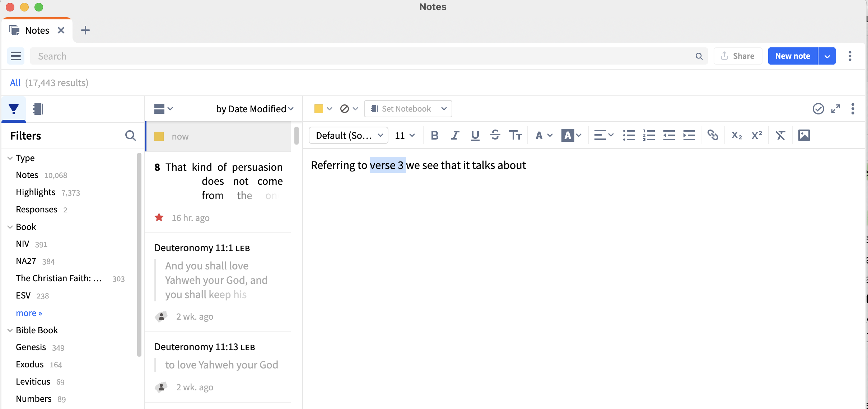This screenshot has height=409, width=868.
Task: Insert a hyperlink into the note
Action: 713,136
